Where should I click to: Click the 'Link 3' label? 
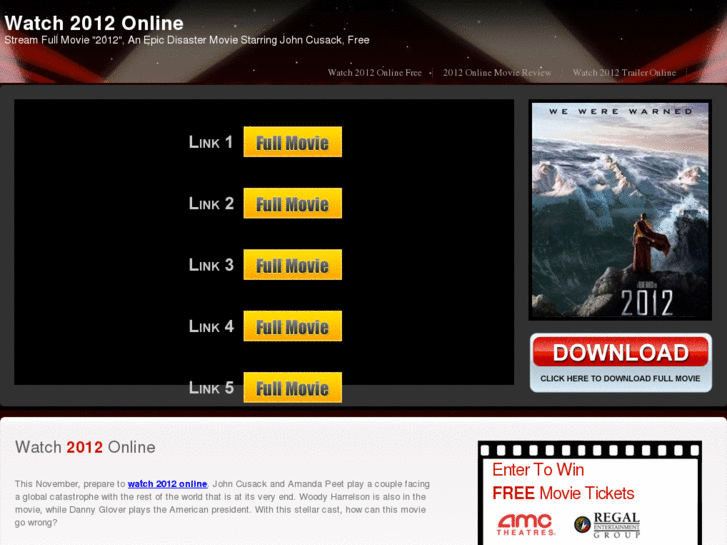tap(211, 265)
